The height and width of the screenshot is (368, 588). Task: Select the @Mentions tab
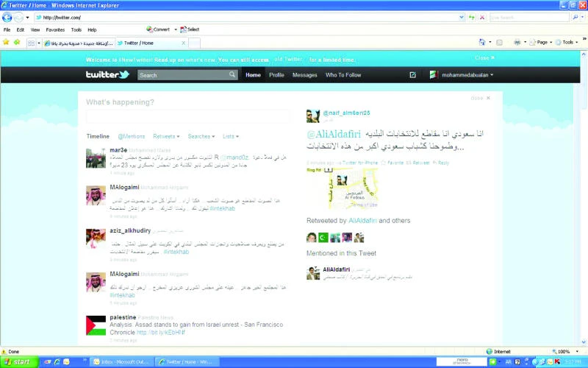click(132, 136)
